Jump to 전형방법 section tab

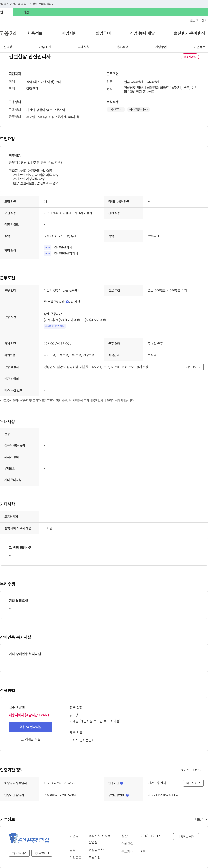click(x=161, y=47)
